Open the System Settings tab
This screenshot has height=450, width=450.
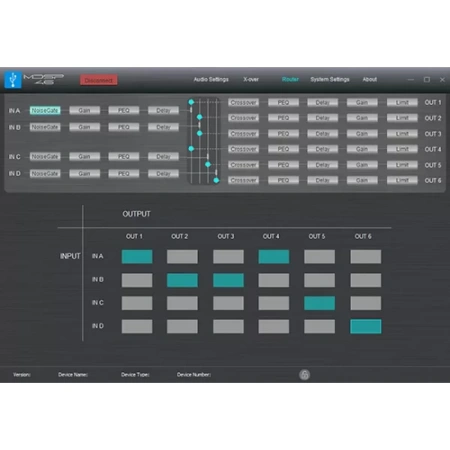(330, 79)
